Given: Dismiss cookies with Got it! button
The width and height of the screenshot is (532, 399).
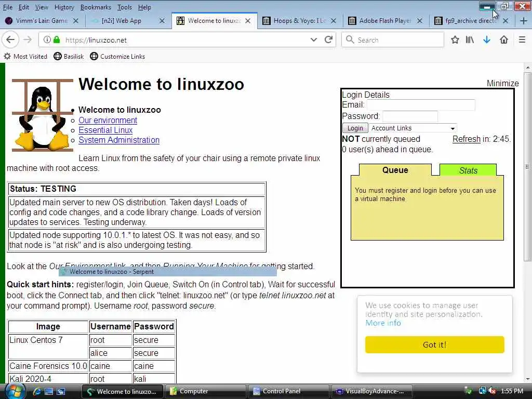Looking at the screenshot, I should click(435, 345).
